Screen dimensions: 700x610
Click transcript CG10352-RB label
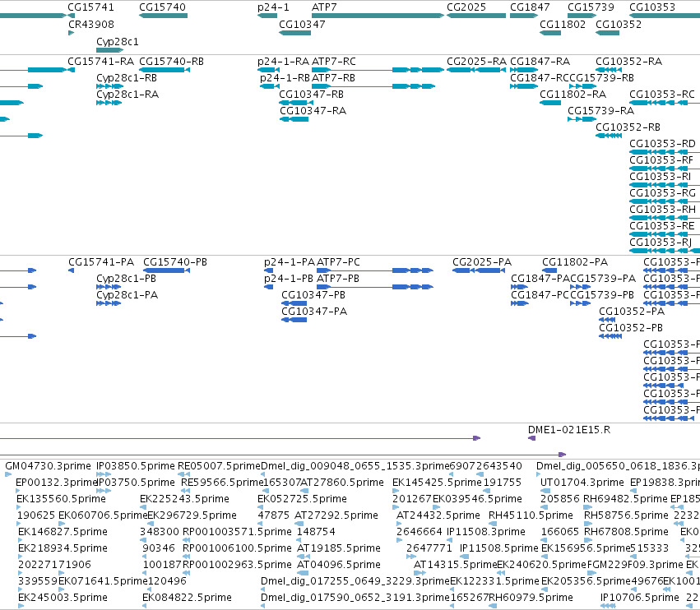[x=628, y=127]
